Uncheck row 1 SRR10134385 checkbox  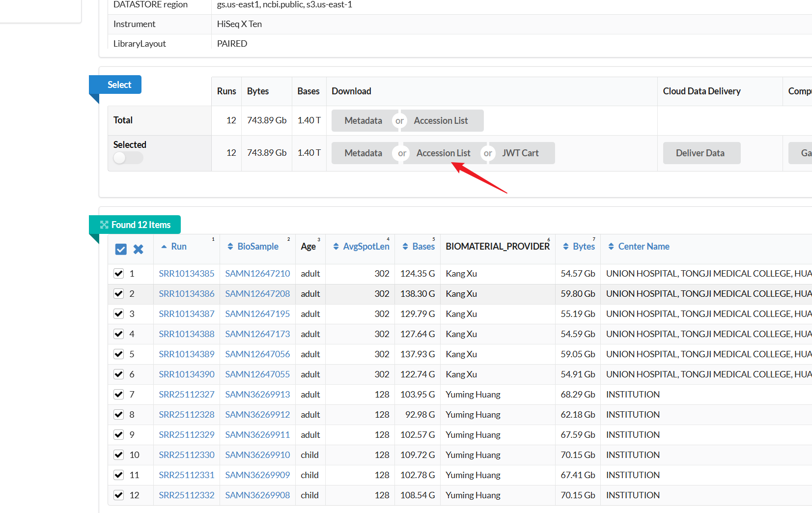118,274
